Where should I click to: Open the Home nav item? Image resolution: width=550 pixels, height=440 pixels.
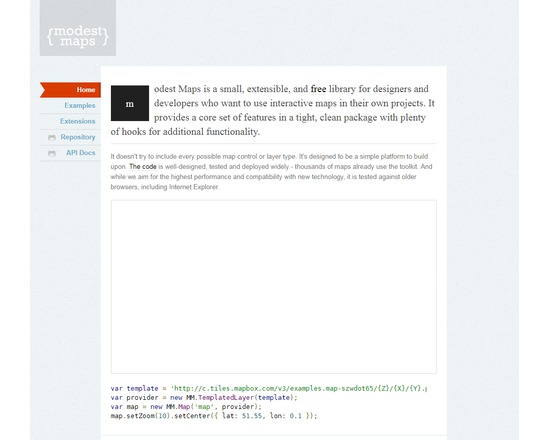point(70,90)
